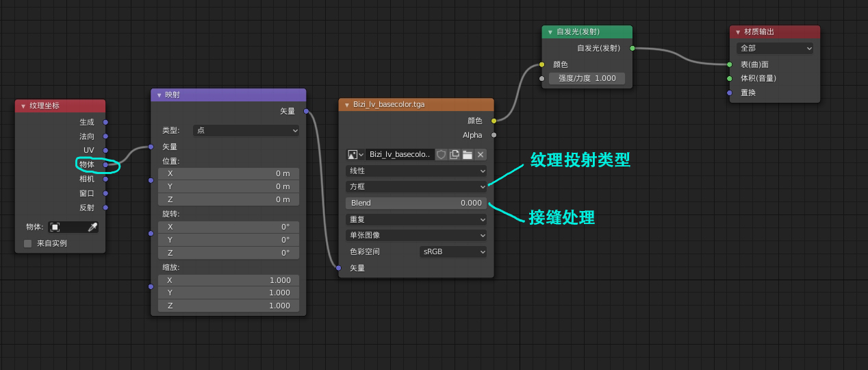Click the 位置 X 0 m field
Image resolution: width=868 pixels, height=370 pixels.
pyautogui.click(x=229, y=173)
